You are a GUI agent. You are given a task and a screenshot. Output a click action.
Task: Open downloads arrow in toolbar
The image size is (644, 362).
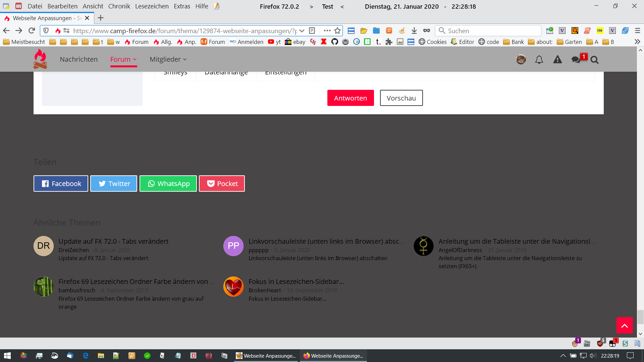(414, 31)
